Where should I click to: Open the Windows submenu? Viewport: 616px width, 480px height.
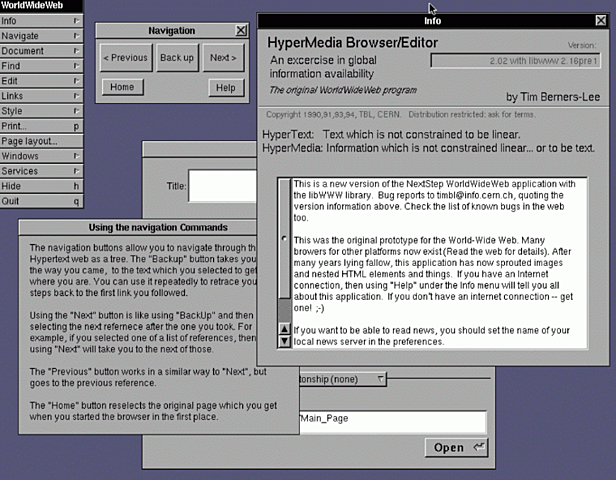coord(41,156)
